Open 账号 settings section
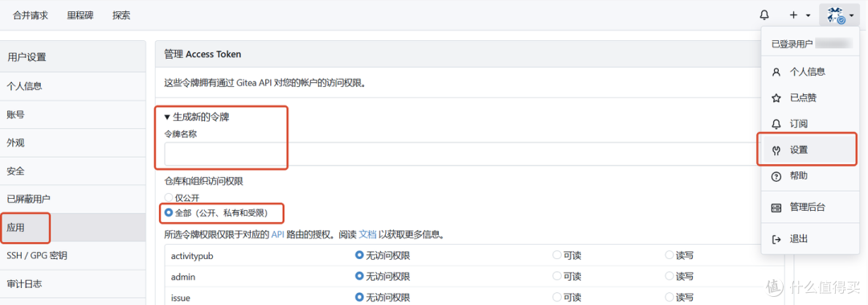 73,114
